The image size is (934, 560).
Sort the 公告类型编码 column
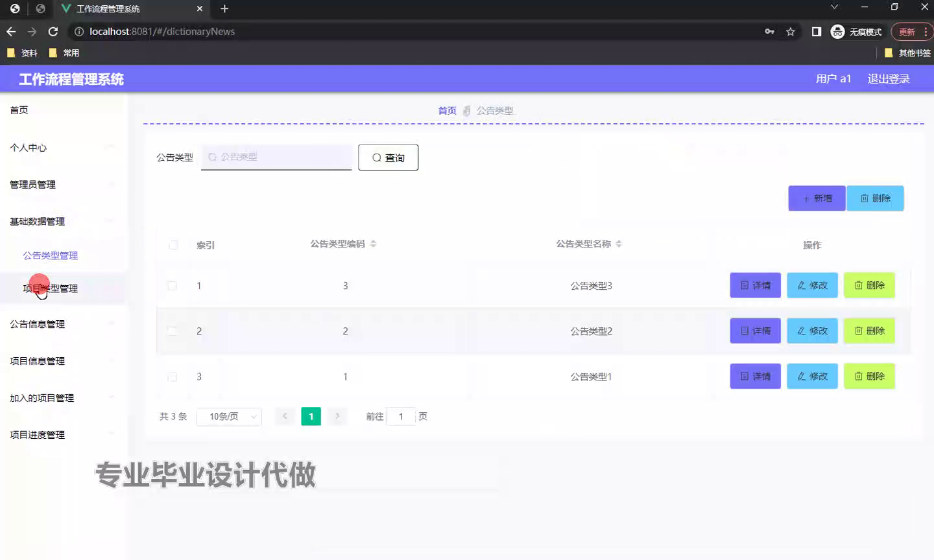[x=373, y=244]
